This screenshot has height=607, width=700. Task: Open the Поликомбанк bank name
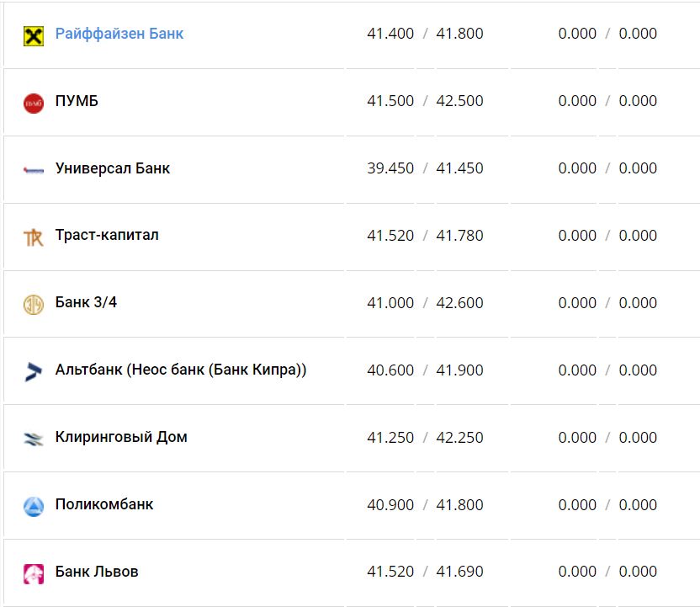click(104, 504)
